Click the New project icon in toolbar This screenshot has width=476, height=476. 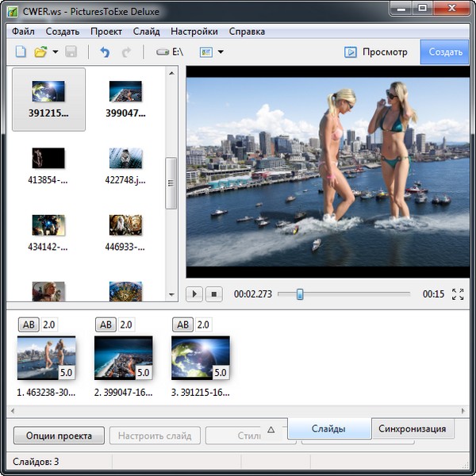coord(21,52)
